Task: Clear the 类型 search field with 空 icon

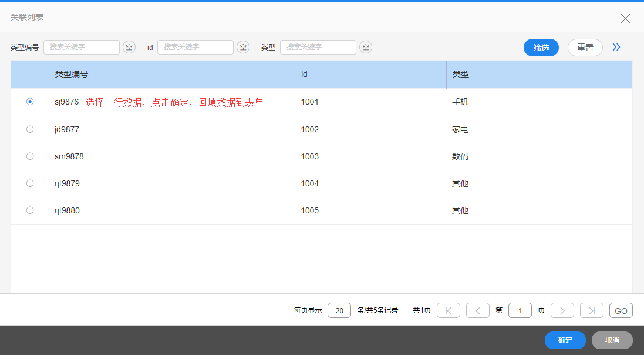Action: coord(366,47)
